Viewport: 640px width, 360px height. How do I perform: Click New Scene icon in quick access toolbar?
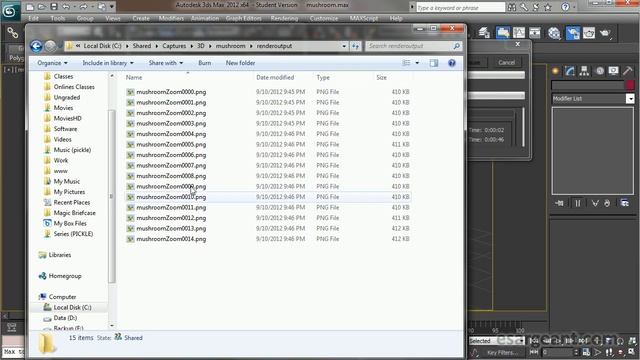pos(29,7)
